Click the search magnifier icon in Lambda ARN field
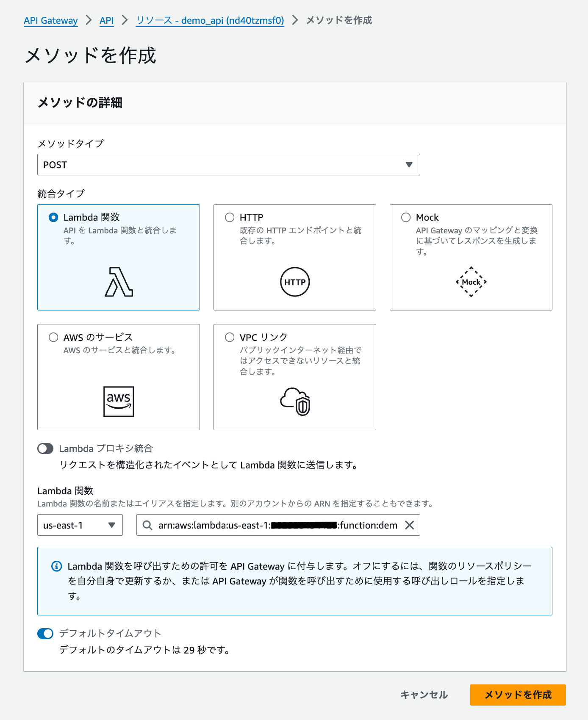588x720 pixels. [x=147, y=525]
